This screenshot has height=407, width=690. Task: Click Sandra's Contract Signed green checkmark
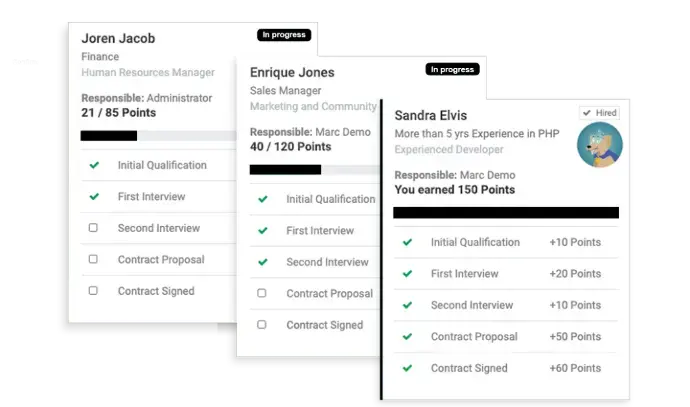407,368
